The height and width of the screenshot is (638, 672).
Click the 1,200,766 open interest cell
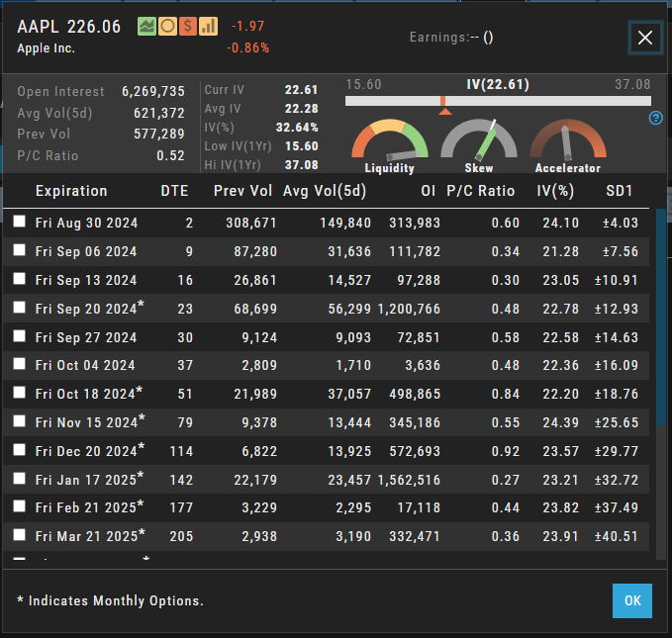pos(409,309)
